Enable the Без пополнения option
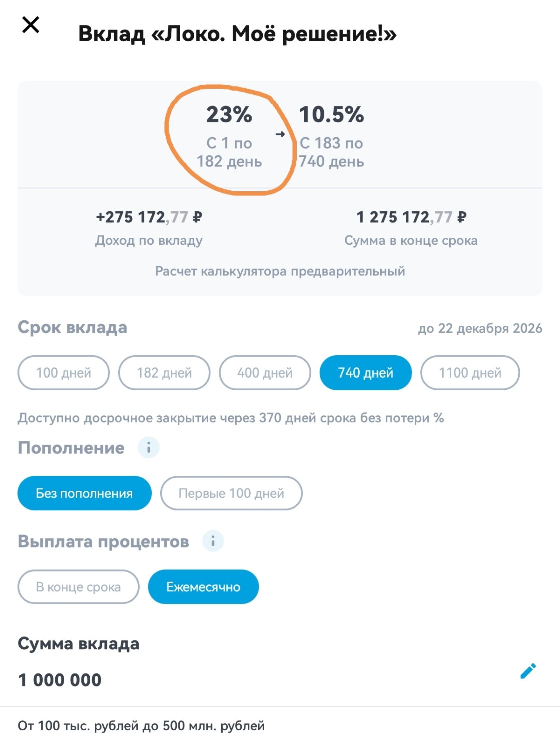The image size is (560, 751). (x=84, y=493)
